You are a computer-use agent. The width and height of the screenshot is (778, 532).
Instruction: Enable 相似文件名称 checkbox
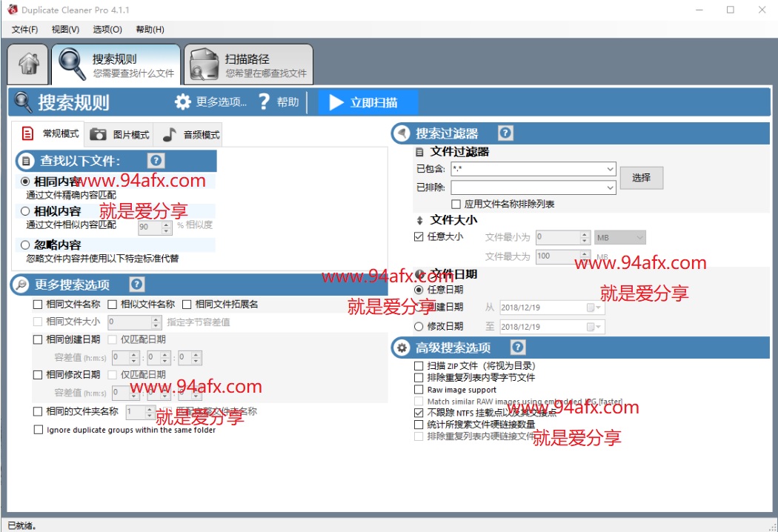(x=112, y=305)
